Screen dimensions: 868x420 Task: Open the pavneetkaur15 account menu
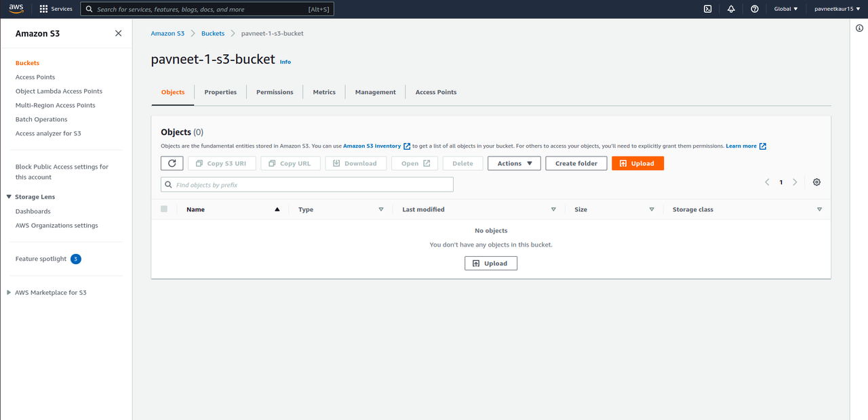pos(836,9)
